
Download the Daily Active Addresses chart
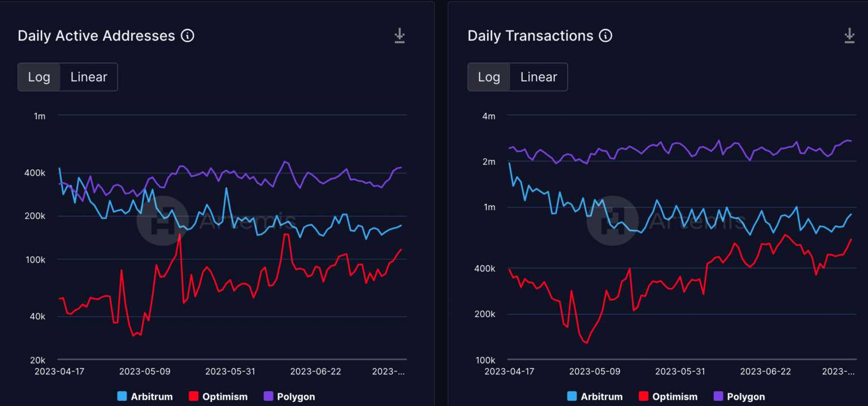400,36
